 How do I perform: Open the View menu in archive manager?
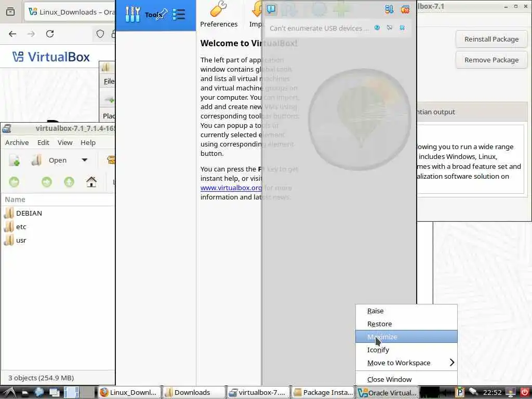[65, 142]
